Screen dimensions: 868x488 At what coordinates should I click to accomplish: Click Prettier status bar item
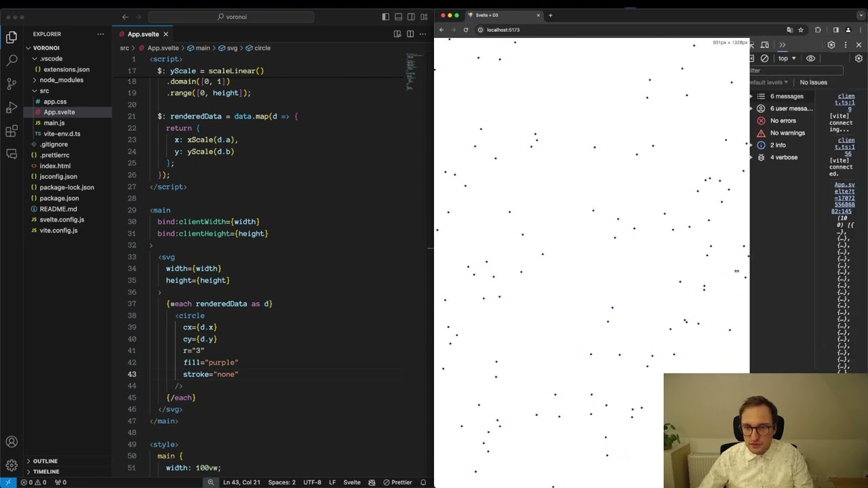point(397,483)
